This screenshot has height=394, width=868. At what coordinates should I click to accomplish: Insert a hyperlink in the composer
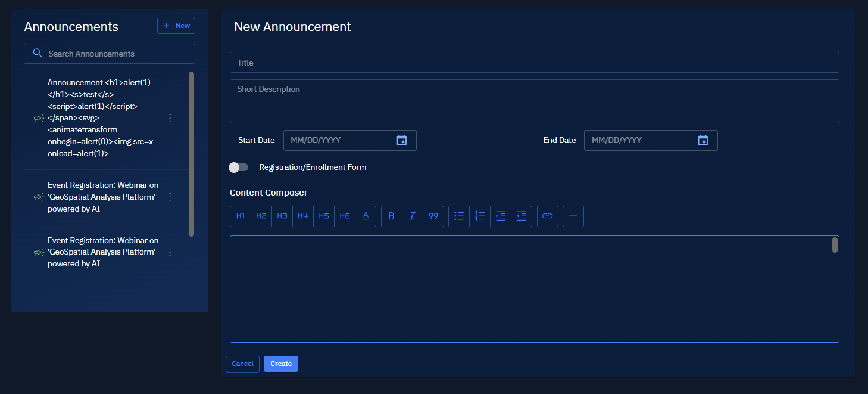[x=547, y=216]
